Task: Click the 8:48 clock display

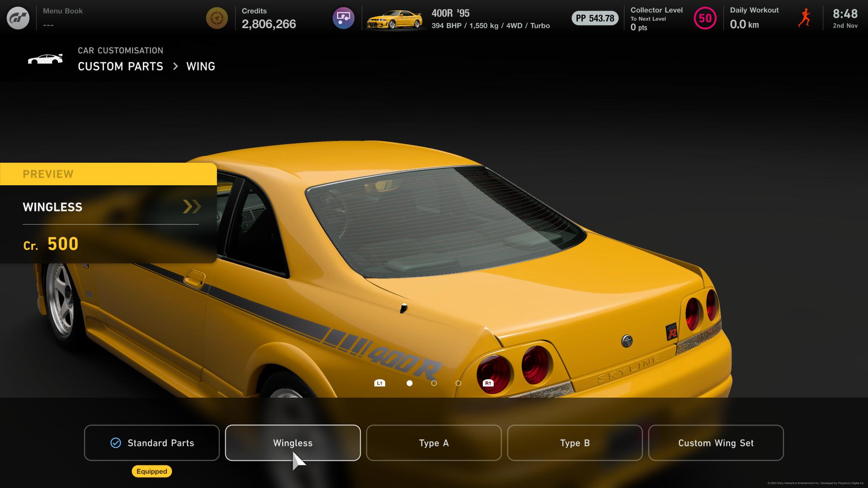Action: tap(845, 14)
